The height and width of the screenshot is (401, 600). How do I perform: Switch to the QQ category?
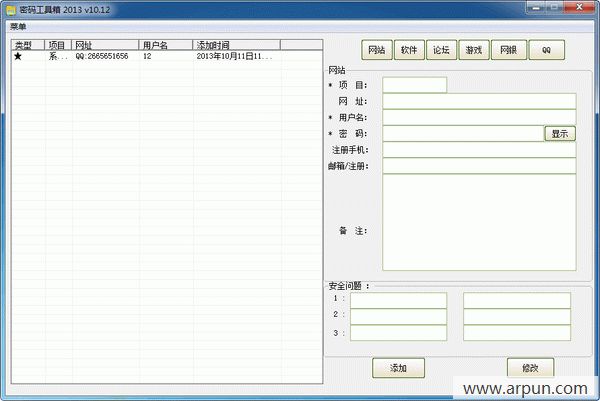click(x=546, y=50)
